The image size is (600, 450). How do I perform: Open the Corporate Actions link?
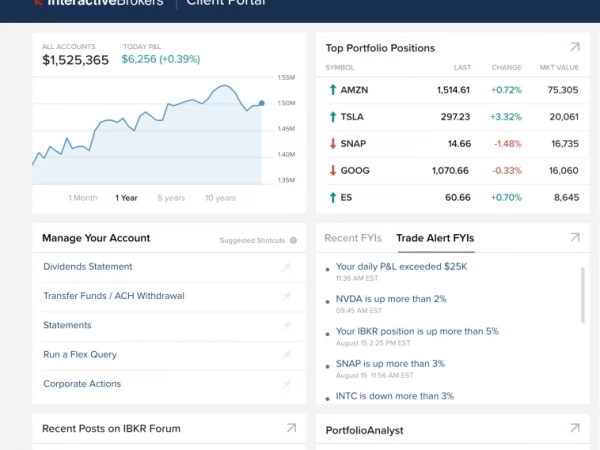pyautogui.click(x=82, y=383)
